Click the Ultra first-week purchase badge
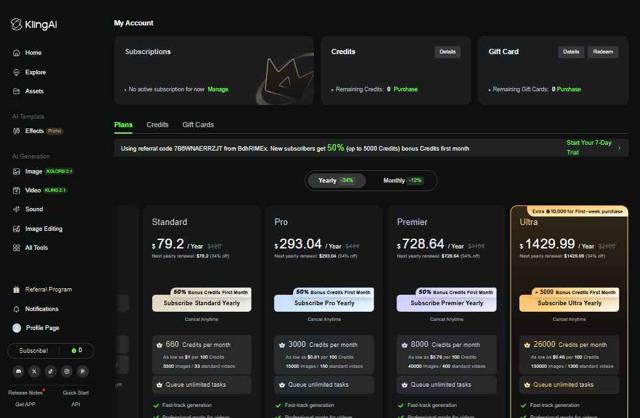Image resolution: width=640 pixels, height=418 pixels. [x=577, y=211]
